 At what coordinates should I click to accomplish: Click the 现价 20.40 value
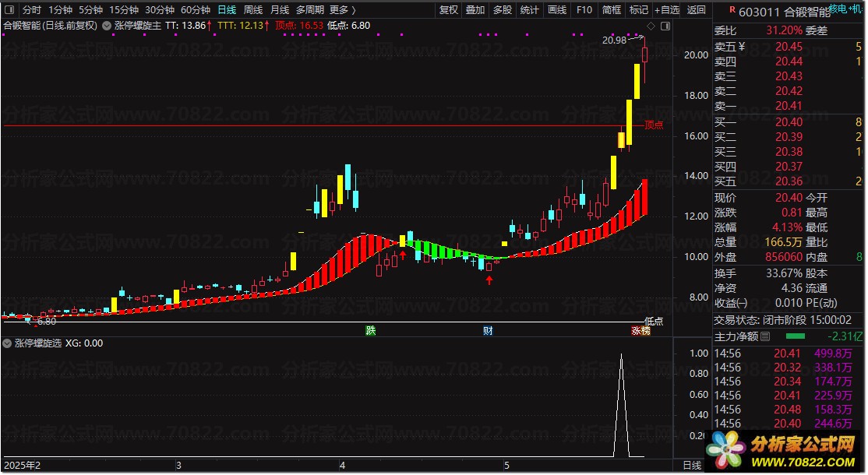coord(789,198)
